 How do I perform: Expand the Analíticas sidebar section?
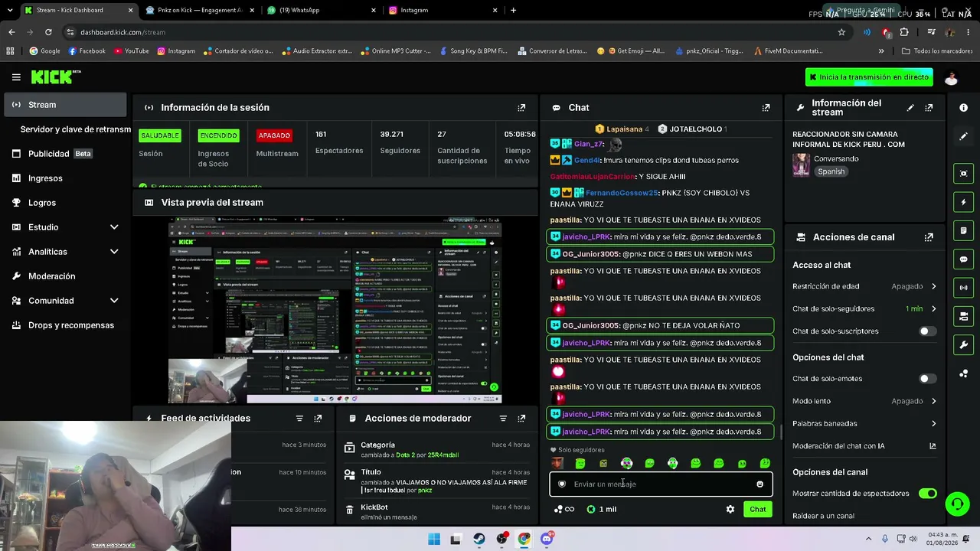click(x=114, y=252)
